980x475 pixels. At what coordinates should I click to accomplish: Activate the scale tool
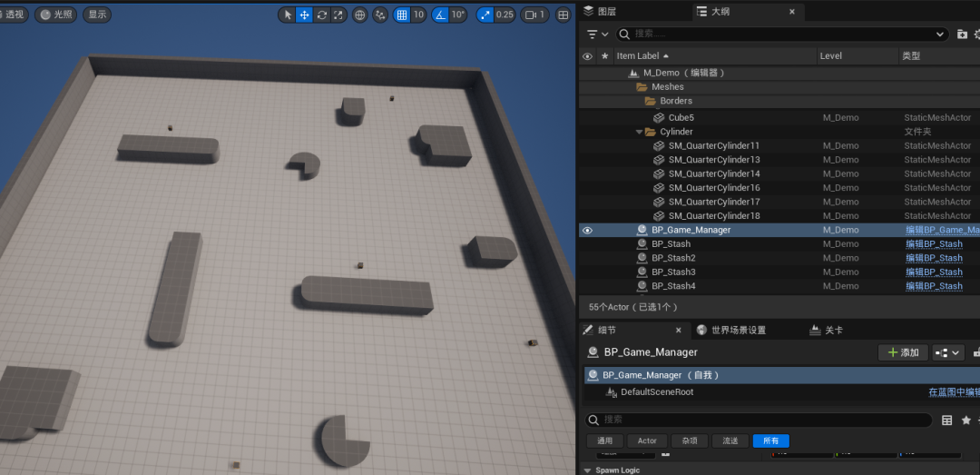338,15
